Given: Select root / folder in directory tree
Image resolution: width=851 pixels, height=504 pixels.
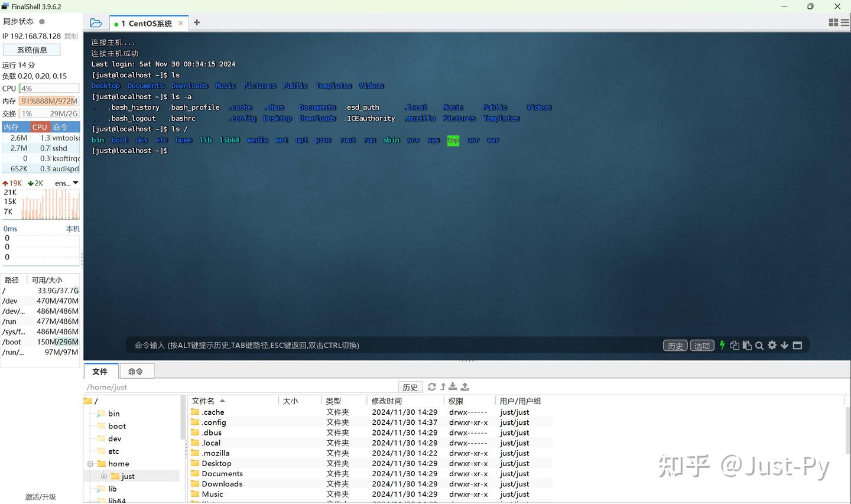Looking at the screenshot, I should point(90,401).
